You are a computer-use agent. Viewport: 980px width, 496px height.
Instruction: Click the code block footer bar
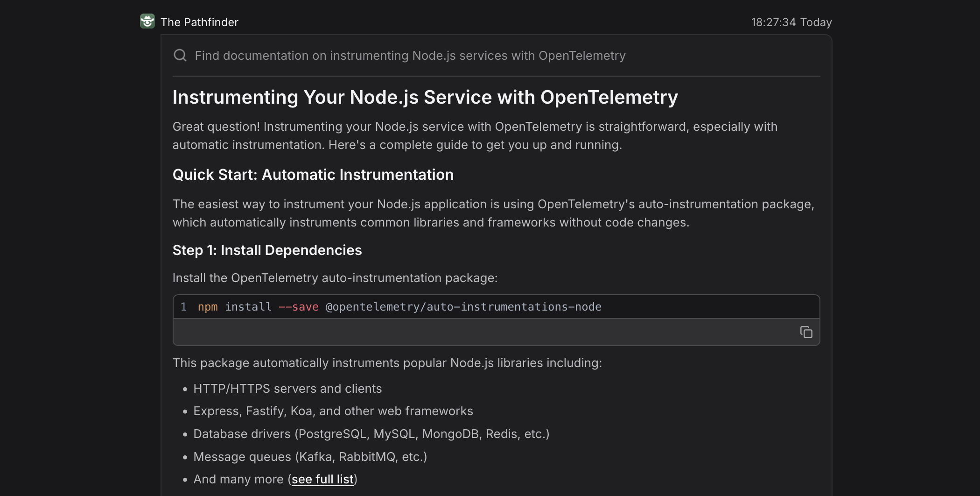tap(496, 332)
